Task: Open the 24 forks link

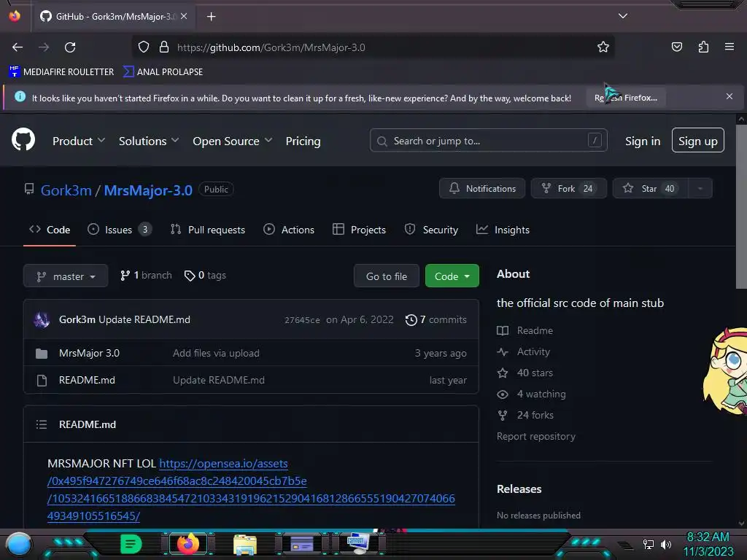Action: click(x=525, y=415)
